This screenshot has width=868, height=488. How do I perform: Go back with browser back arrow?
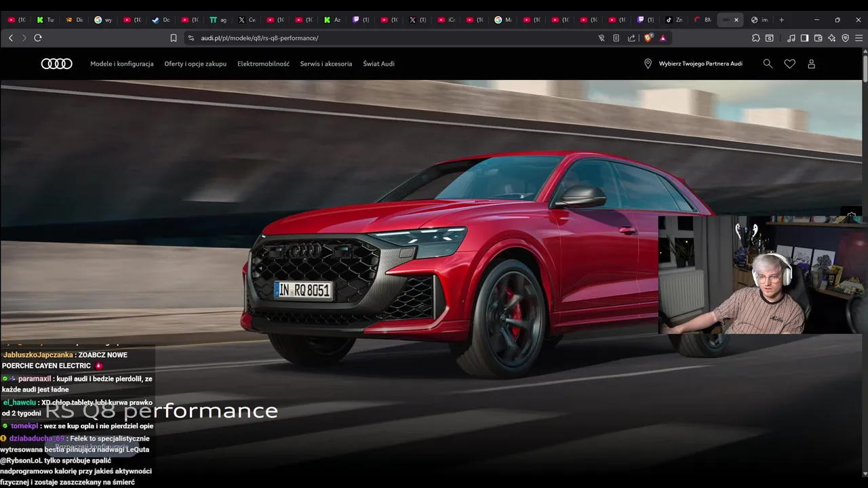[x=11, y=38]
